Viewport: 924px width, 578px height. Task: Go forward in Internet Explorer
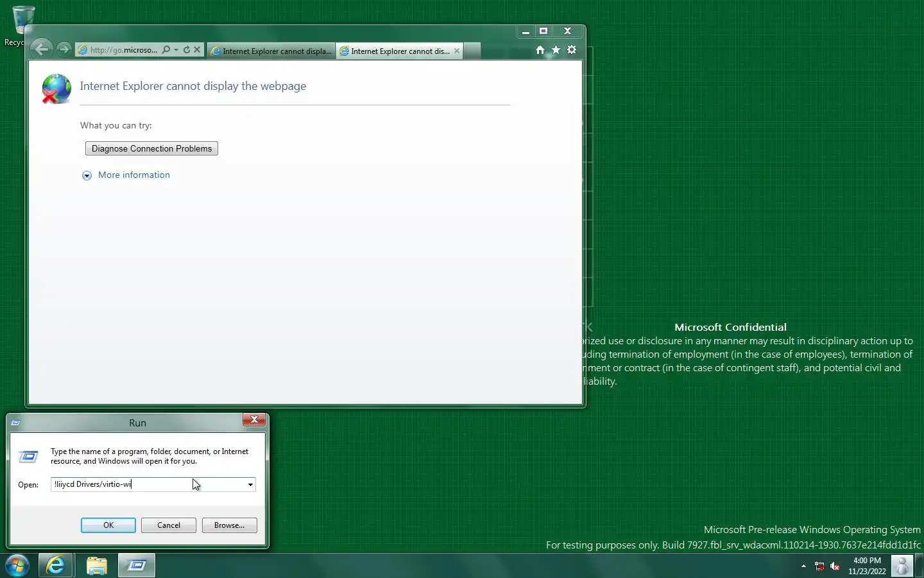[x=64, y=49]
